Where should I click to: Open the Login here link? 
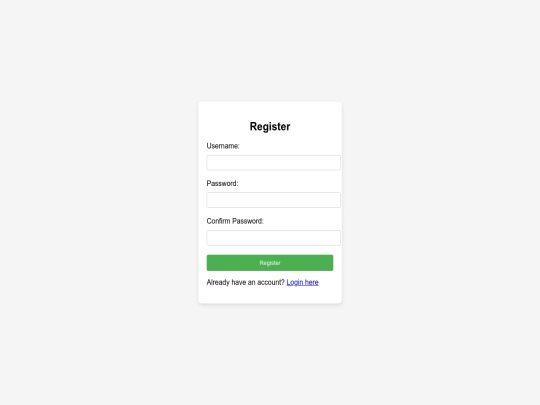(x=302, y=282)
